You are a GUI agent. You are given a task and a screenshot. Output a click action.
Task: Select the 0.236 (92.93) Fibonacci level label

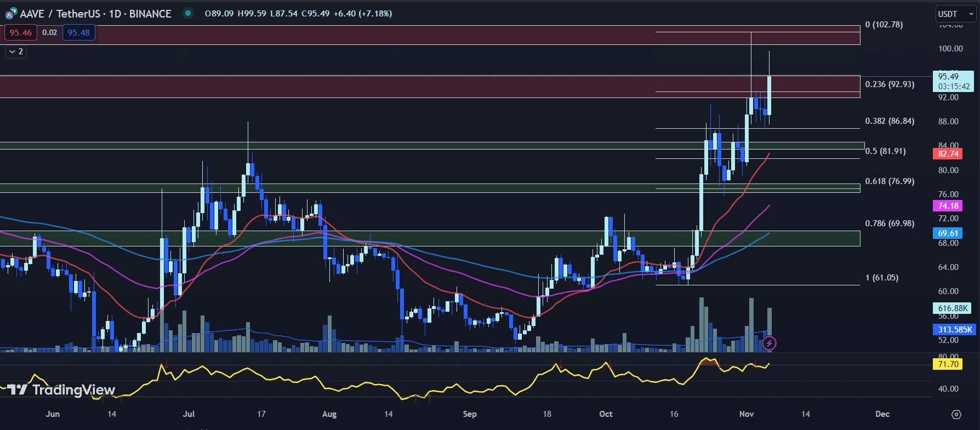pos(889,84)
